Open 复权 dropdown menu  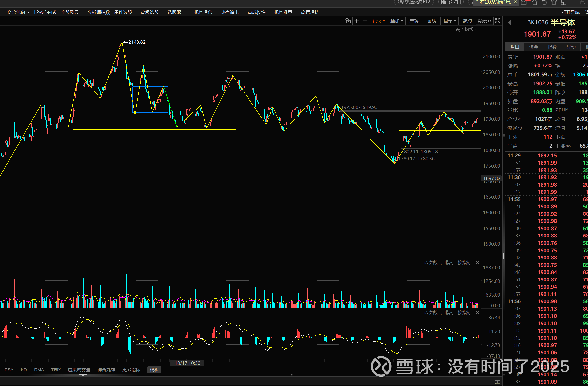tap(378, 21)
